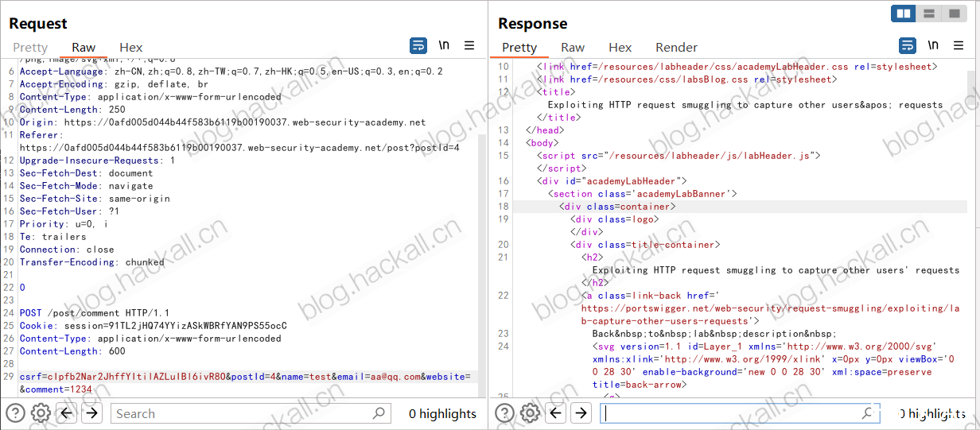Toggle non-printable chars \n in Response panel

point(933,46)
